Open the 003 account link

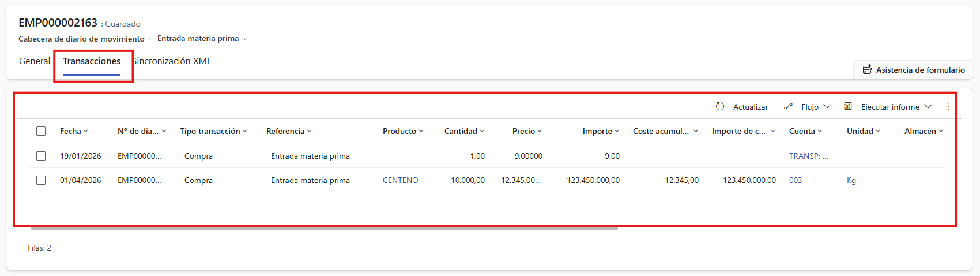(796, 180)
